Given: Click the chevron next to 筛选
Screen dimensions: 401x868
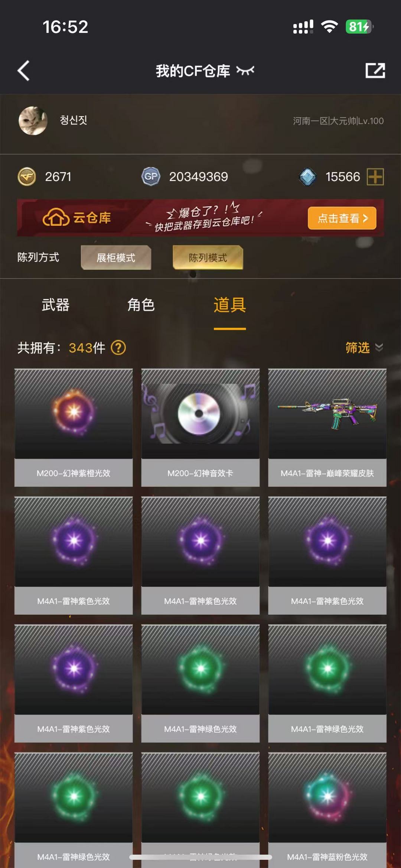Looking at the screenshot, I should (379, 348).
